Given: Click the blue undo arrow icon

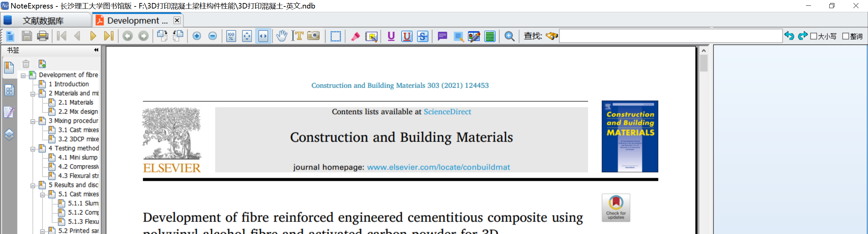Looking at the screenshot, I should coord(789,36).
